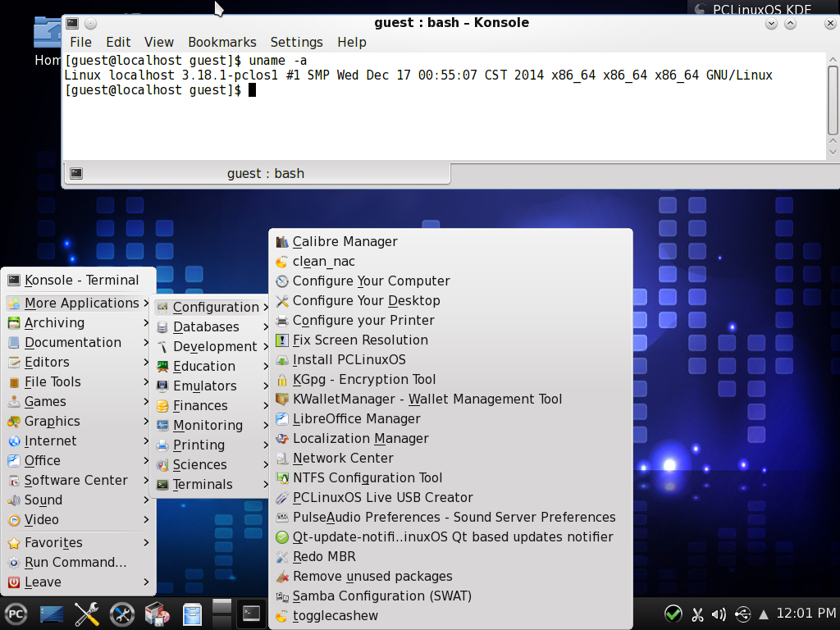Image resolution: width=840 pixels, height=630 pixels.
Task: Open the Databases submenu
Action: pos(212,327)
